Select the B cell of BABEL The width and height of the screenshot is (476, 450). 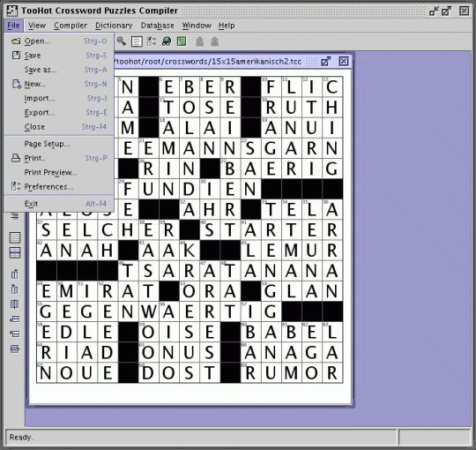coord(250,332)
